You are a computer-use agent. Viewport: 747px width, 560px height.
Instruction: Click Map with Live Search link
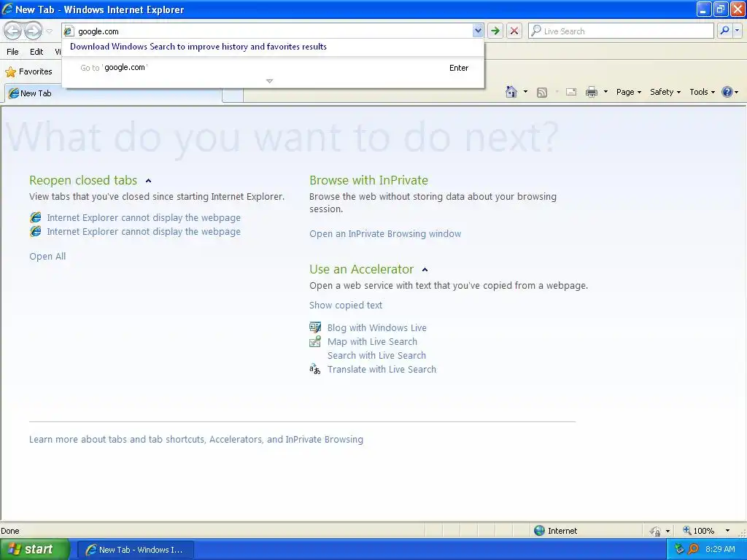372,341
